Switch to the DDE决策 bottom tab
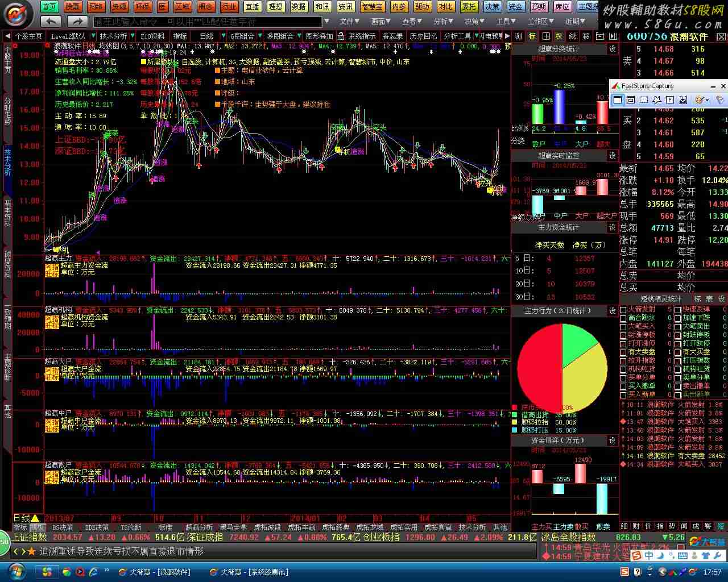The width and height of the screenshot is (728, 582). tap(97, 527)
